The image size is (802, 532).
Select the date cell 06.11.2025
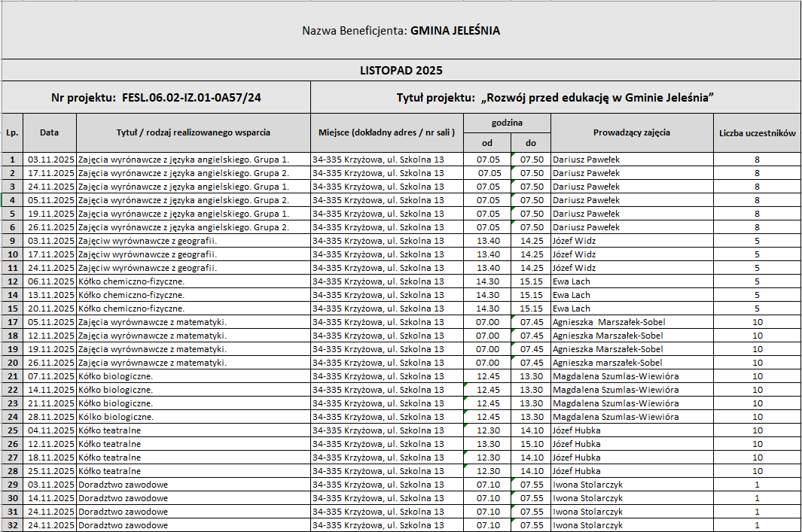click(x=50, y=281)
